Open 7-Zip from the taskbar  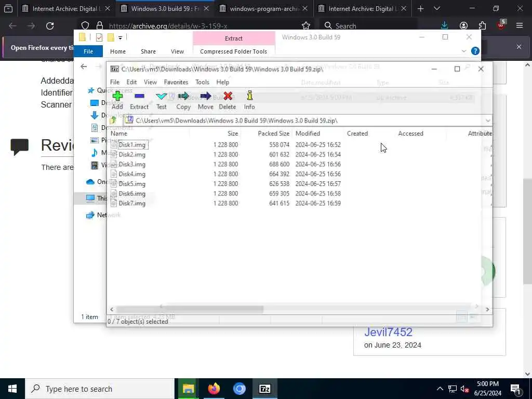264,389
